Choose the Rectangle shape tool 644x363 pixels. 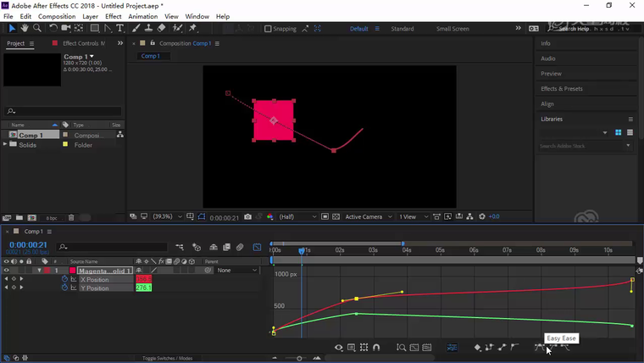[x=94, y=28]
